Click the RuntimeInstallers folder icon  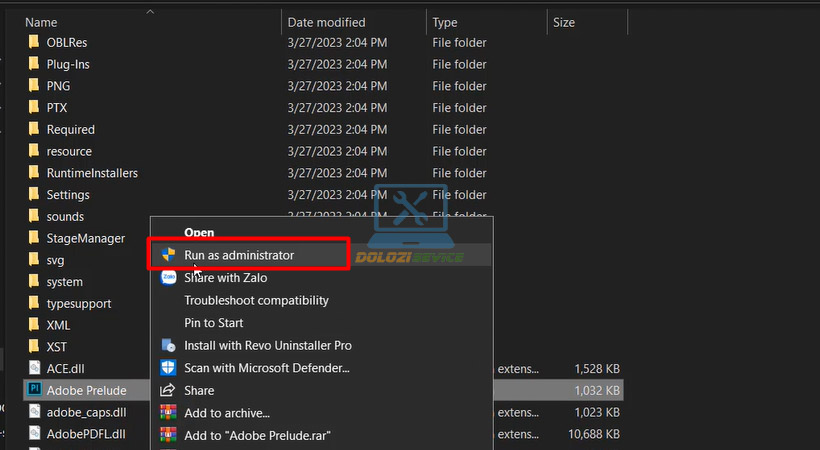[33, 173]
